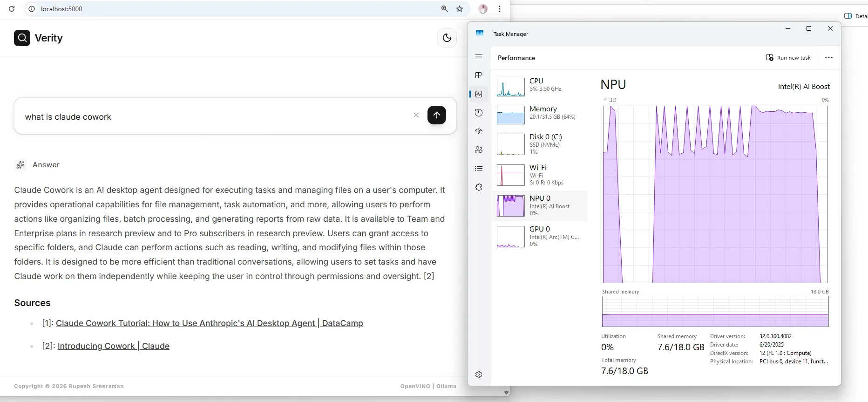Image resolution: width=868 pixels, height=402 pixels.
Task: Bookmark this page with the star
Action: pyautogui.click(x=460, y=9)
